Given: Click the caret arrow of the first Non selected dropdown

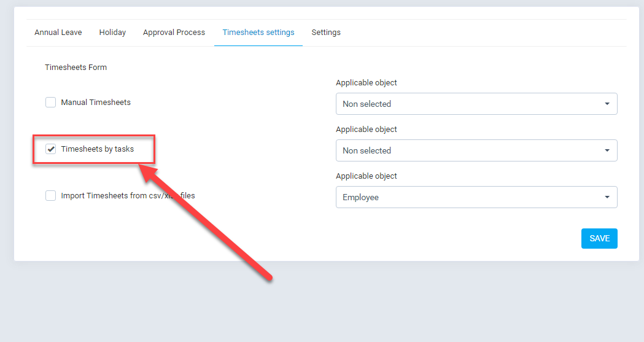Looking at the screenshot, I should [x=607, y=104].
